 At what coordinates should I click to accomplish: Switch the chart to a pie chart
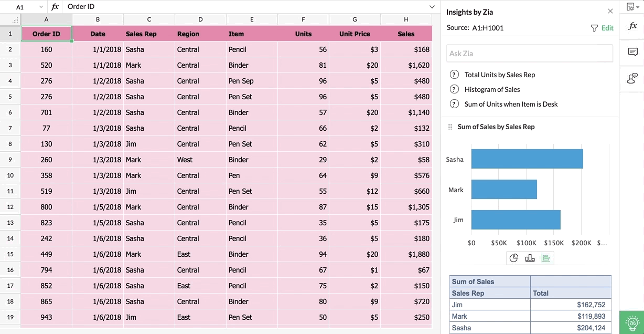[x=514, y=258]
